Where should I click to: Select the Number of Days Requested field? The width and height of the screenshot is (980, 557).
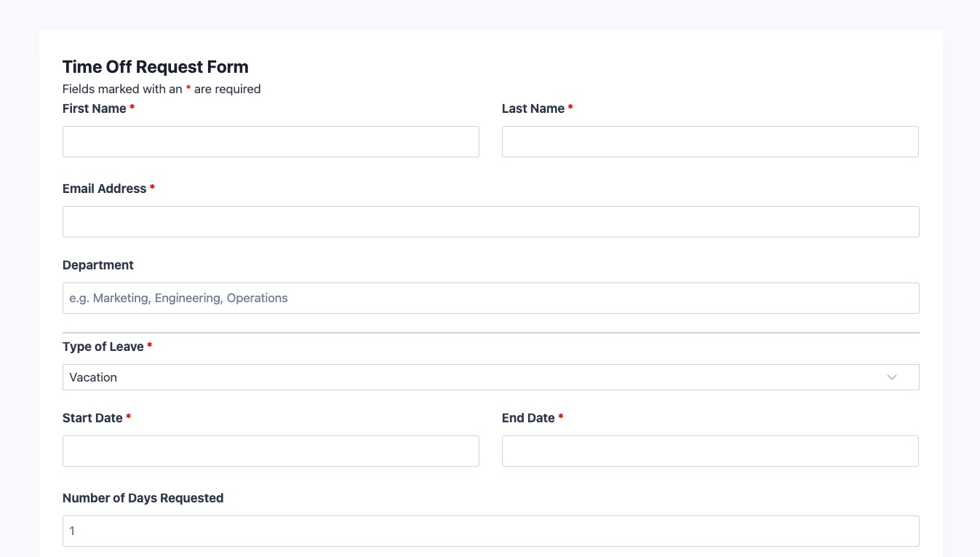[490, 532]
